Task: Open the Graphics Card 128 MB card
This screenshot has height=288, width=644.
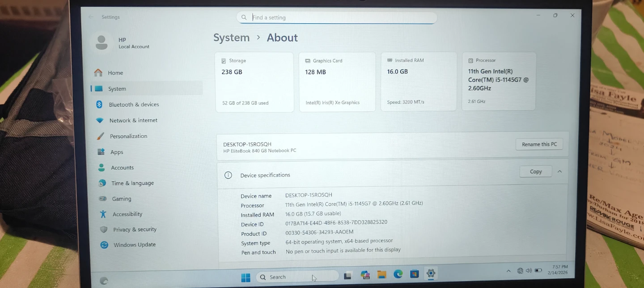Action: pyautogui.click(x=337, y=82)
